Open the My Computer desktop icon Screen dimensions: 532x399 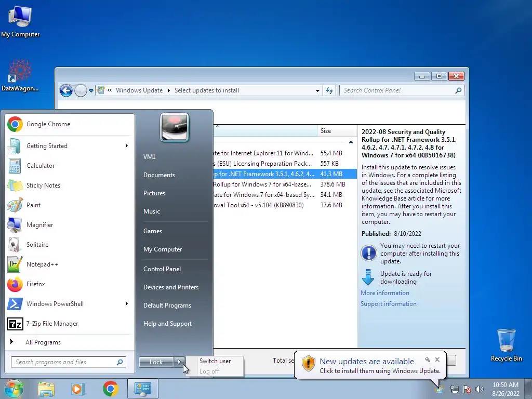(x=20, y=21)
